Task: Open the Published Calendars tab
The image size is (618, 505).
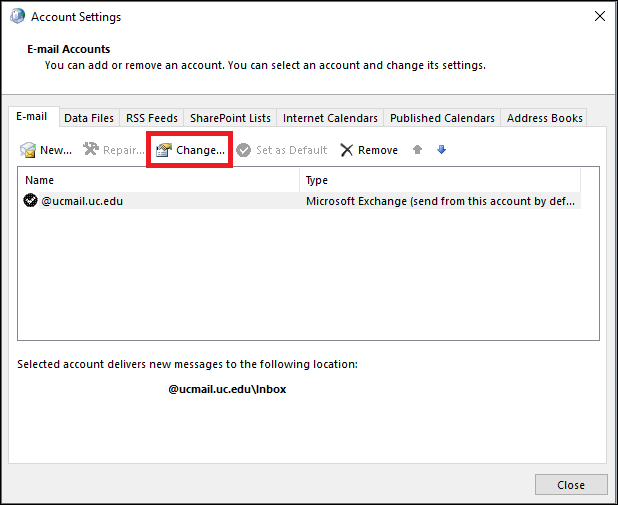Action: pos(442,118)
